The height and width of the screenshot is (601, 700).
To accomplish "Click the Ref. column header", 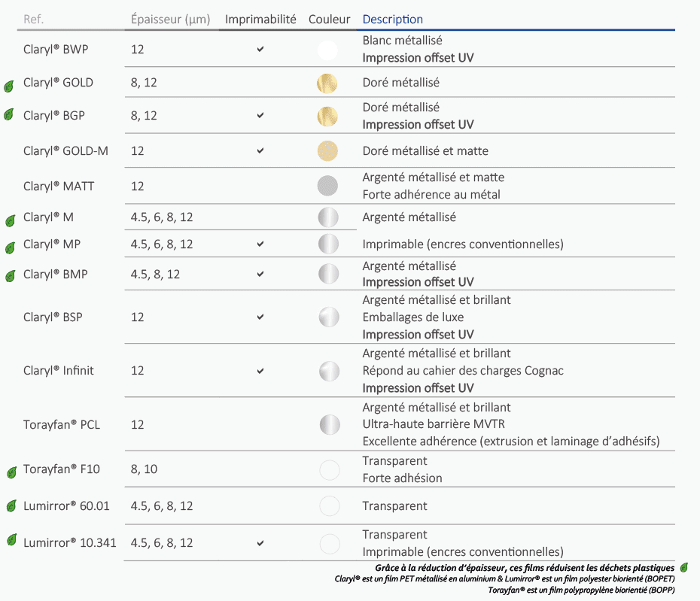I will [x=33, y=20].
